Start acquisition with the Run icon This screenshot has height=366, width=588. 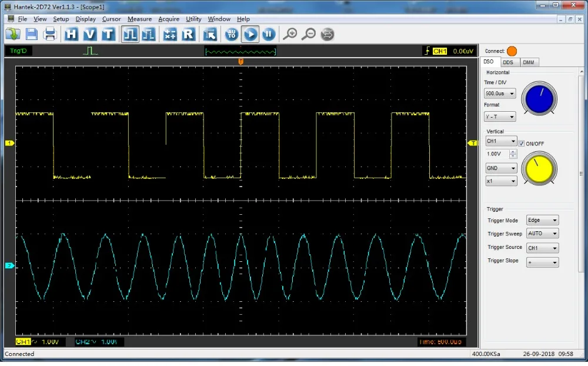[250, 34]
